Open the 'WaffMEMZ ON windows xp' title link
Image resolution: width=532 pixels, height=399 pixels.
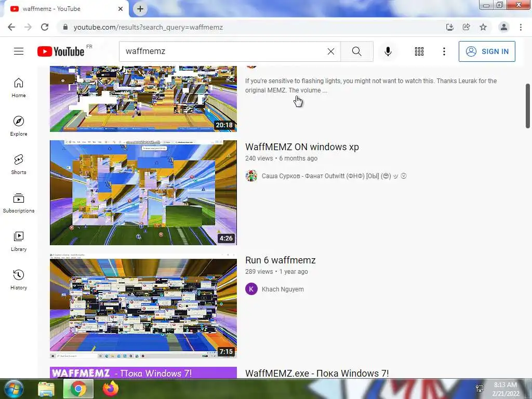tap(302, 147)
